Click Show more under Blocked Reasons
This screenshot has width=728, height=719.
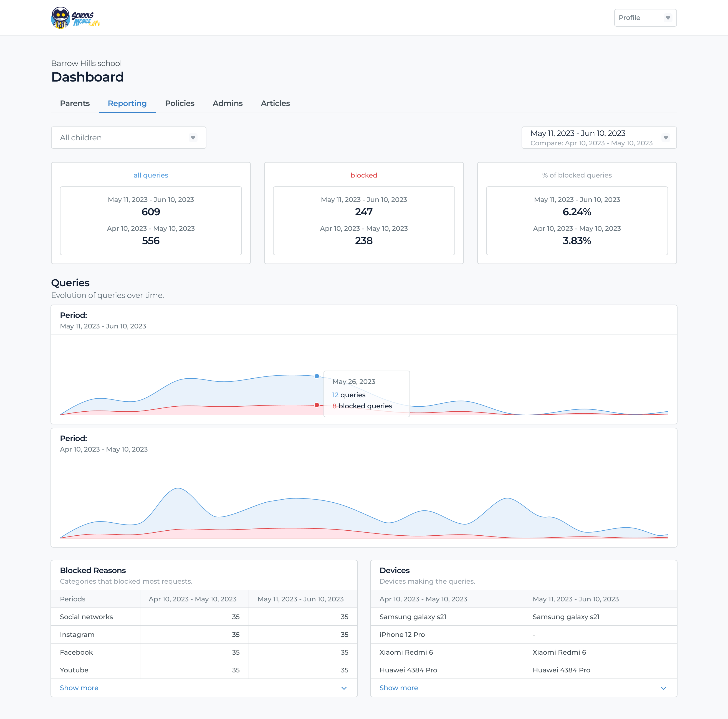pos(79,688)
